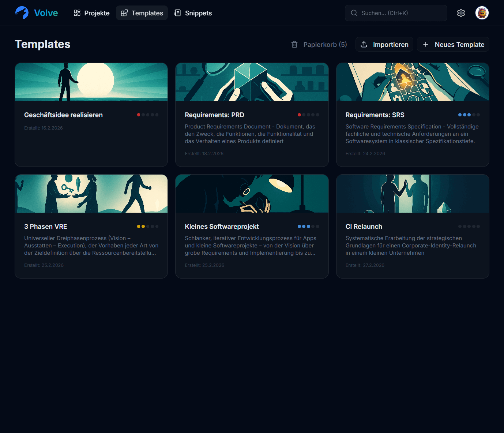Click the red progress dots on Geschäftsidee realisieren
Image resolution: width=504 pixels, height=433 pixels.
pyautogui.click(x=148, y=115)
